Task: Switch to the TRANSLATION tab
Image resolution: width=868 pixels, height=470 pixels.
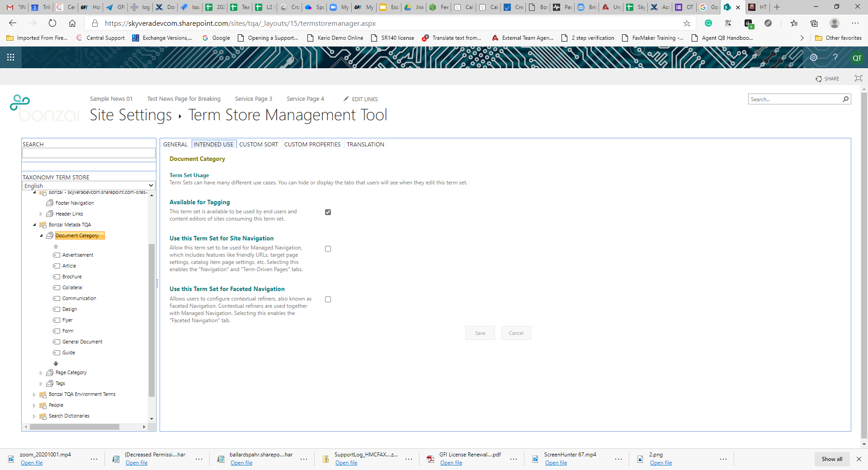Action: (365, 144)
